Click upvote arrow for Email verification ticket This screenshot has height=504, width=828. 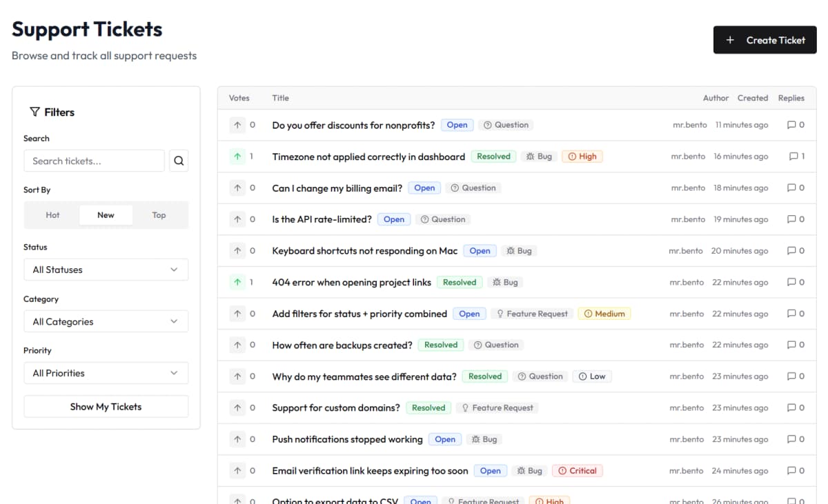pos(237,471)
